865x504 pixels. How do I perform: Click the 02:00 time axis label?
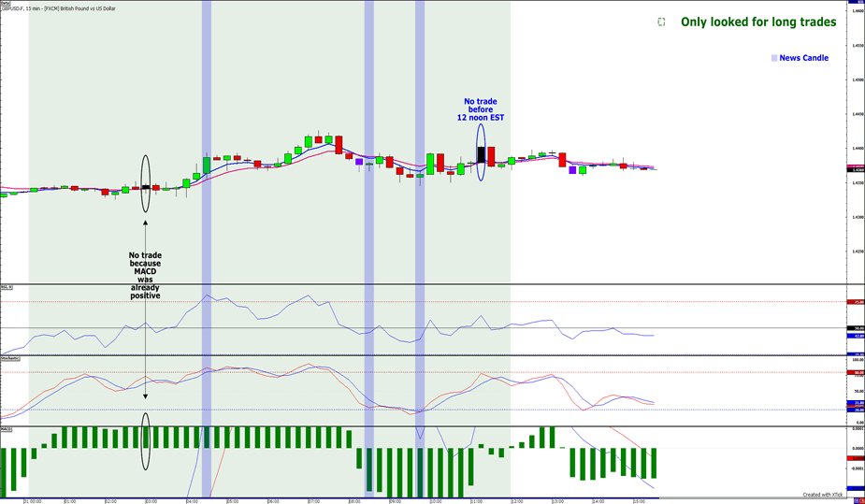coord(110,501)
